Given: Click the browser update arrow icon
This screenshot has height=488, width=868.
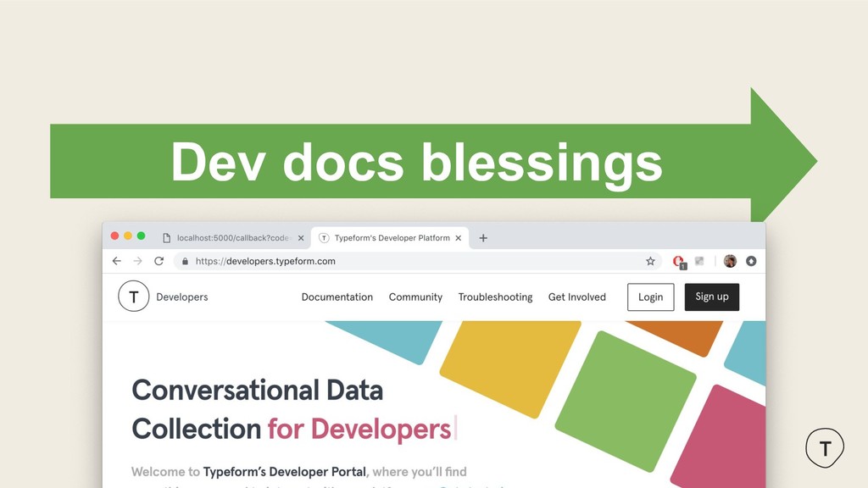Looking at the screenshot, I should pyautogui.click(x=751, y=261).
